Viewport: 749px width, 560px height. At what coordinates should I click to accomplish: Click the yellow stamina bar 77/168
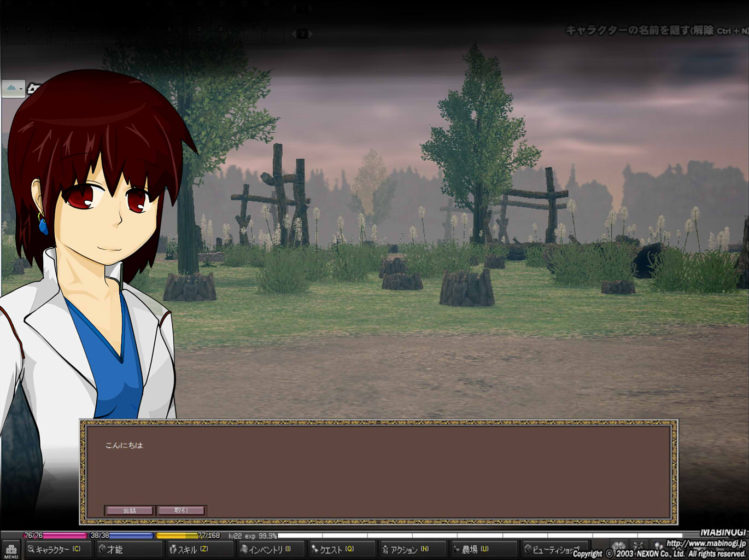(189, 535)
